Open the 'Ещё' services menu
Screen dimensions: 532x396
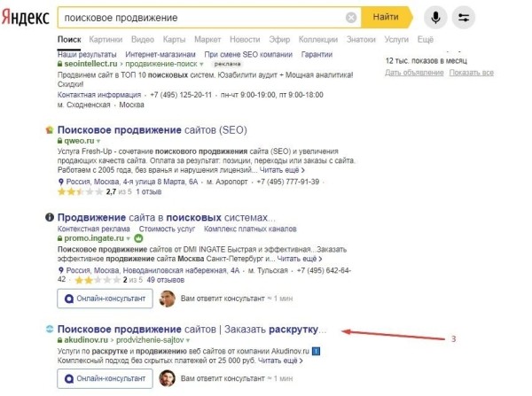point(426,40)
